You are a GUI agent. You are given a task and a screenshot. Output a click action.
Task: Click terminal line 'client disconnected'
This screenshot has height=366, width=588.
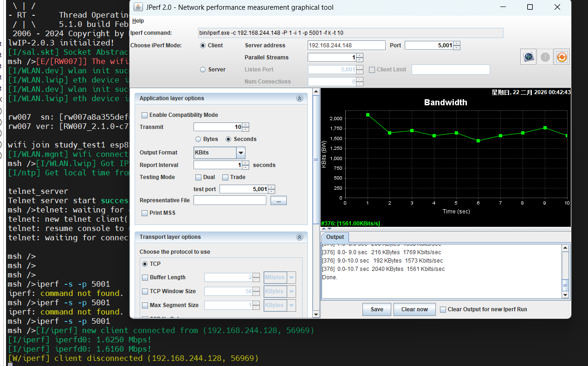pos(134,358)
